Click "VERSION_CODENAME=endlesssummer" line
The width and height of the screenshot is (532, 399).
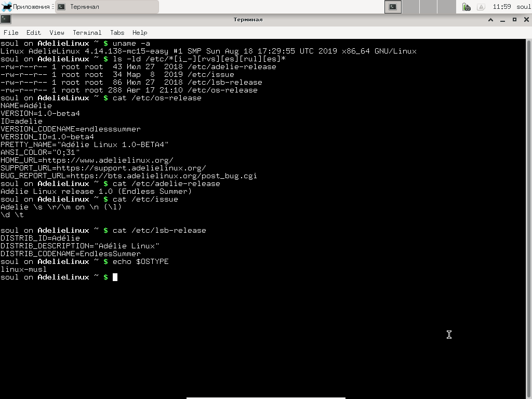coord(71,129)
